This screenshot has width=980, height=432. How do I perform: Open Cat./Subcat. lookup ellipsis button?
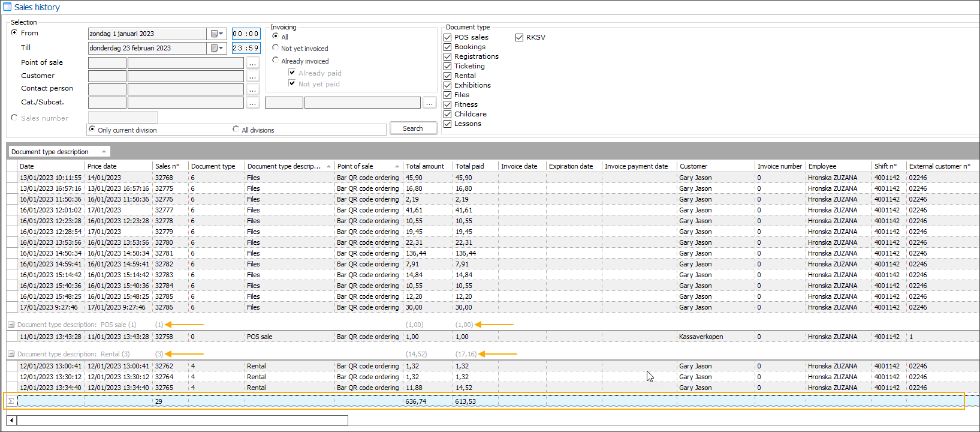coord(253,103)
